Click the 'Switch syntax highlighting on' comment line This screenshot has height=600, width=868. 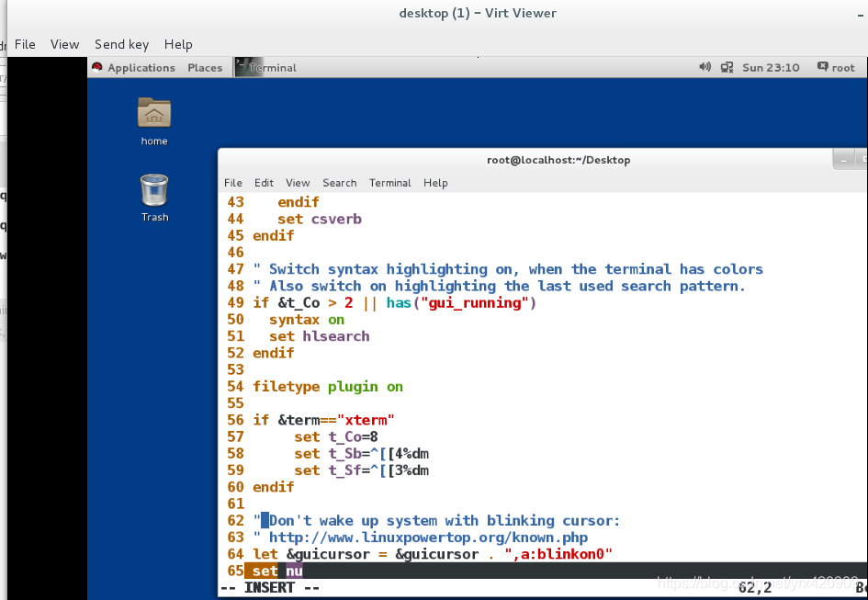click(508, 269)
